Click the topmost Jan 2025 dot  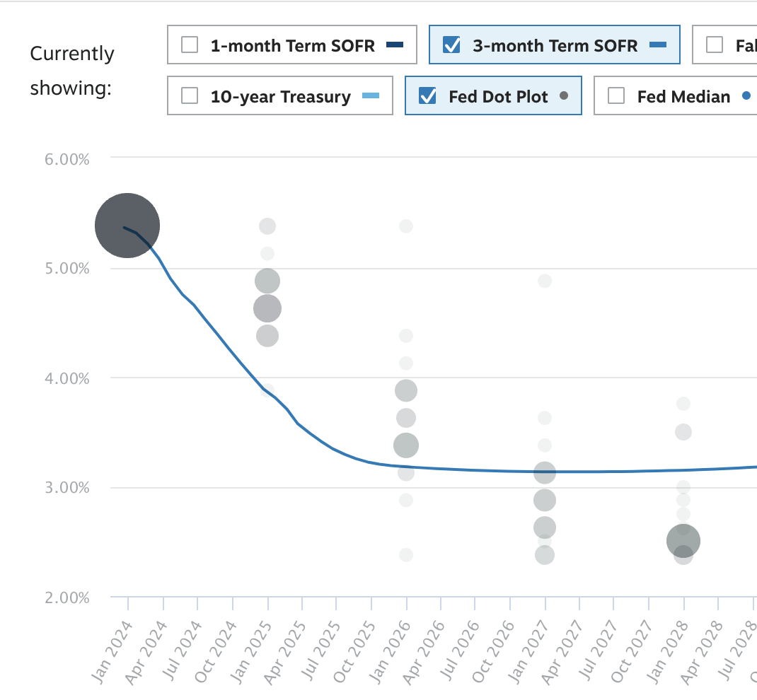pyautogui.click(x=267, y=226)
